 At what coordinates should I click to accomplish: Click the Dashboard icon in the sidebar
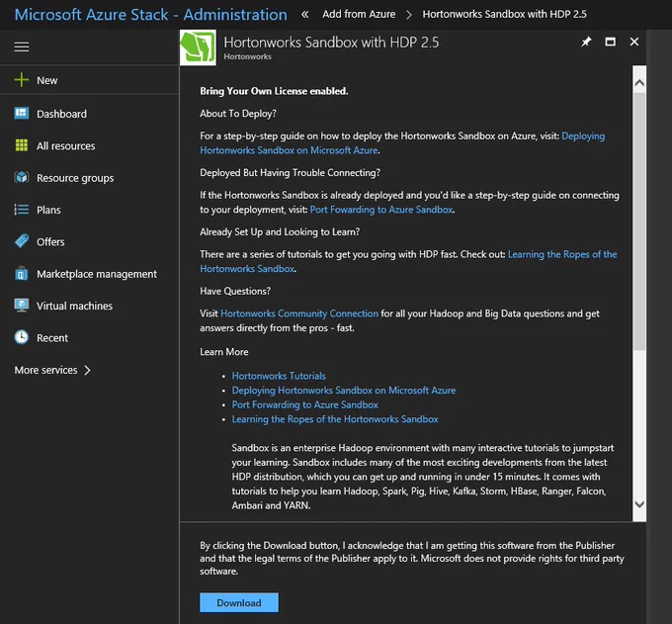click(x=22, y=113)
